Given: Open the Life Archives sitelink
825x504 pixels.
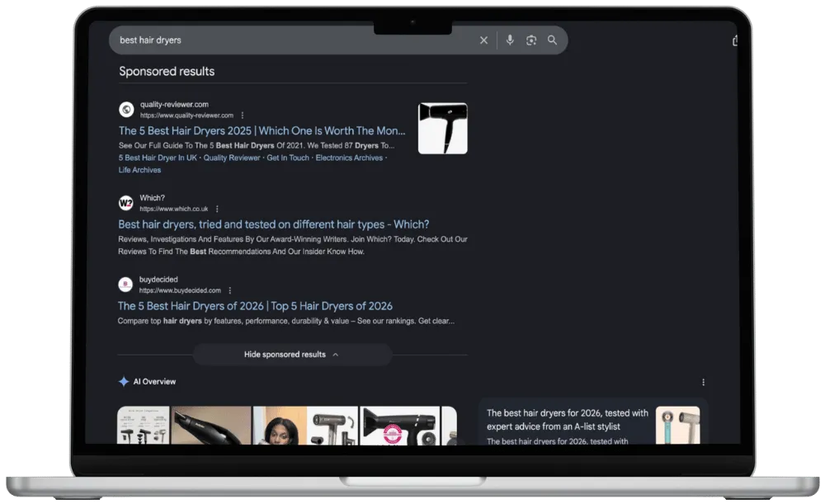Looking at the screenshot, I should pyautogui.click(x=139, y=170).
